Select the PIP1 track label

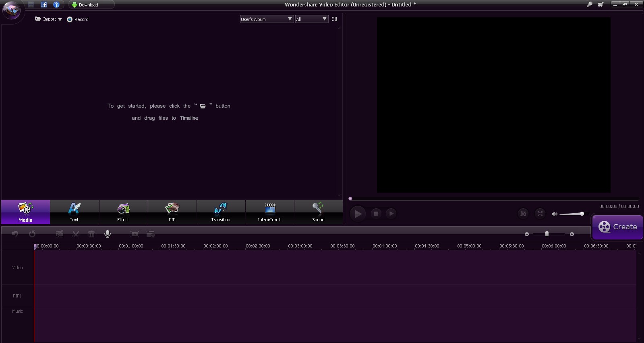17,296
